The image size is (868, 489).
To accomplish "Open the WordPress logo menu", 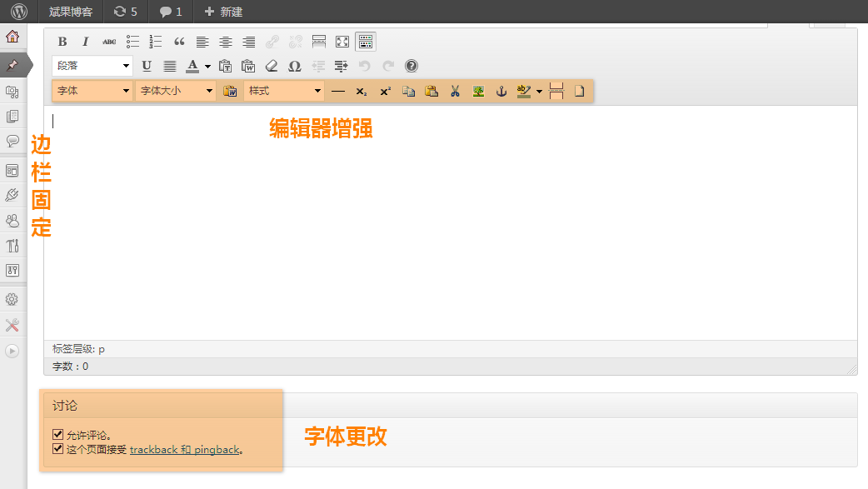I will [19, 12].
